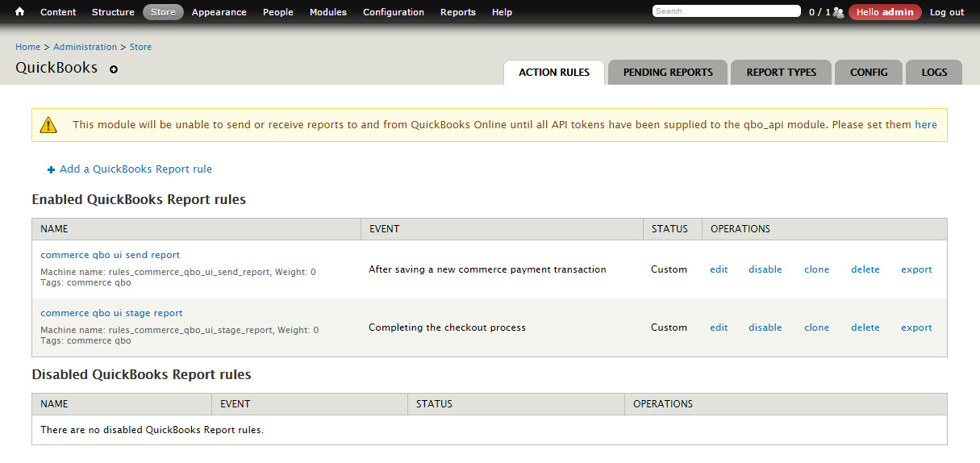
Task: Click the Log out link
Action: pos(947,12)
